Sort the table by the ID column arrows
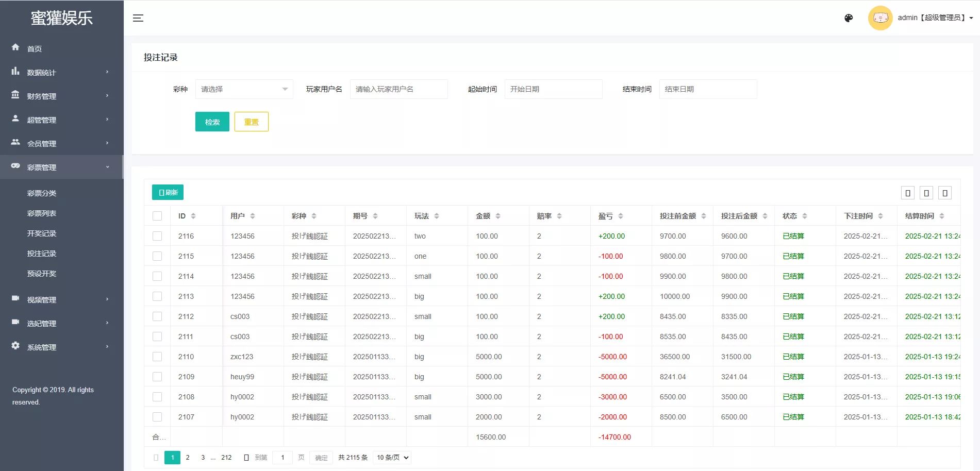980x471 pixels. pyautogui.click(x=193, y=216)
